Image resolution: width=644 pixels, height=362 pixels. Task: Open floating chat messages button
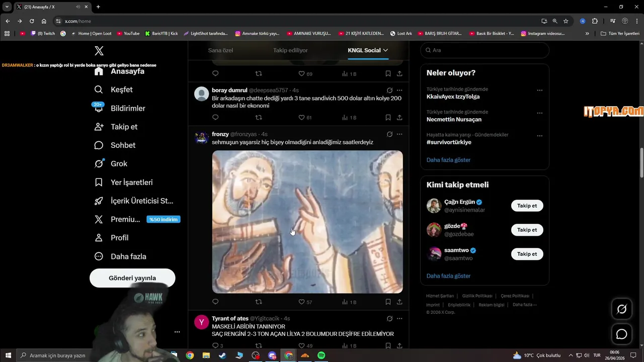tap(622, 334)
